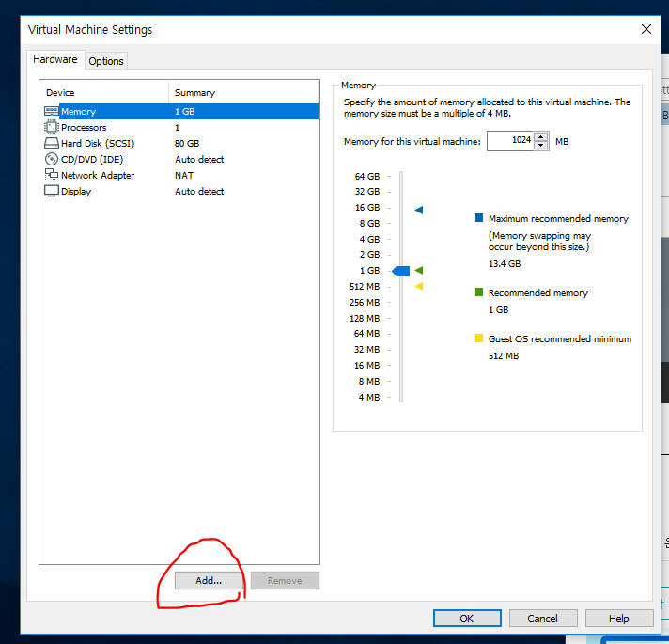
Task: Click the green recommended memory marker
Action: coord(419,270)
